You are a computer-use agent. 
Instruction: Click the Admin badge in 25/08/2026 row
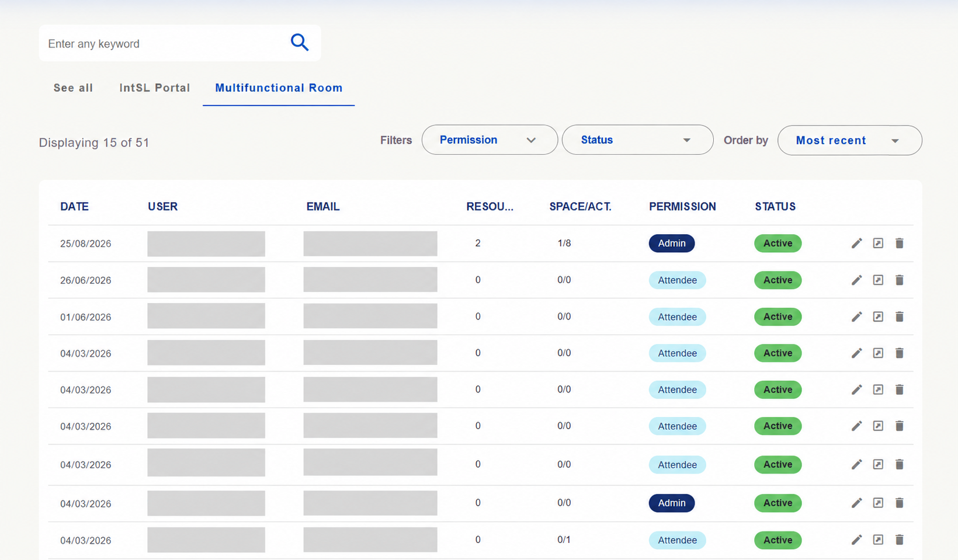(x=672, y=243)
